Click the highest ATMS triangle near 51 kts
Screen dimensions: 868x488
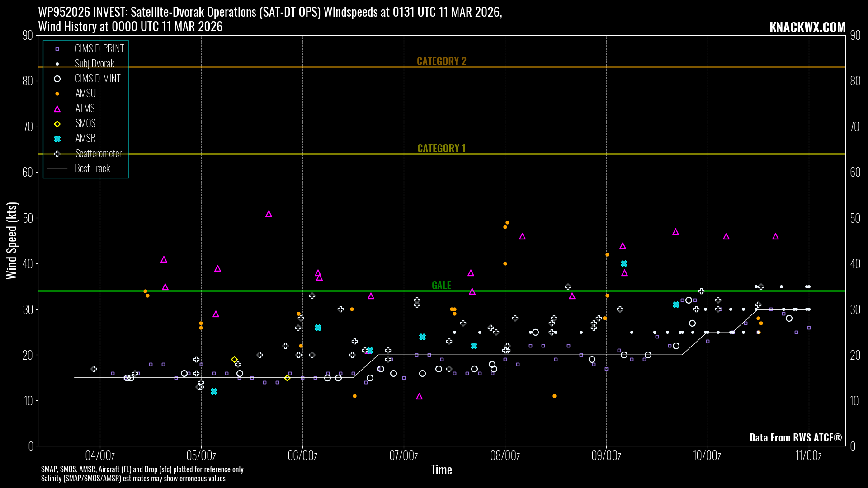269,214
